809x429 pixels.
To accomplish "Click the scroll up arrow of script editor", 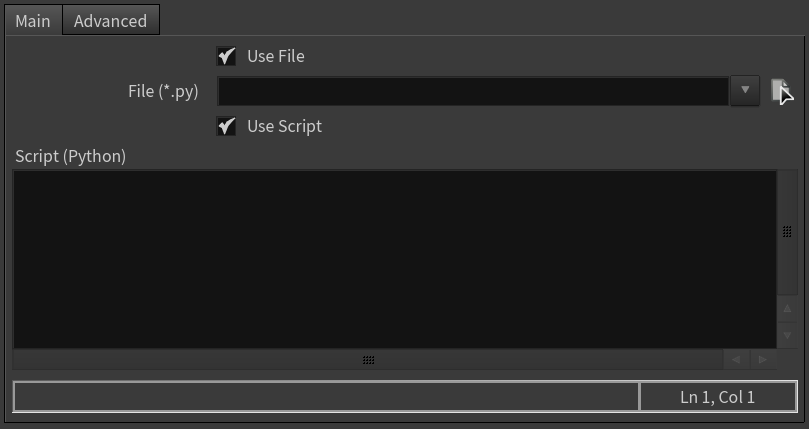I will (787, 309).
